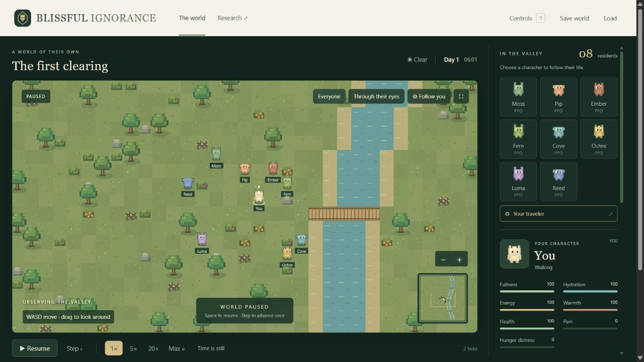Click the sidebar scroll-down arrow
The height and width of the screenshot is (362, 644).
(x=622, y=353)
